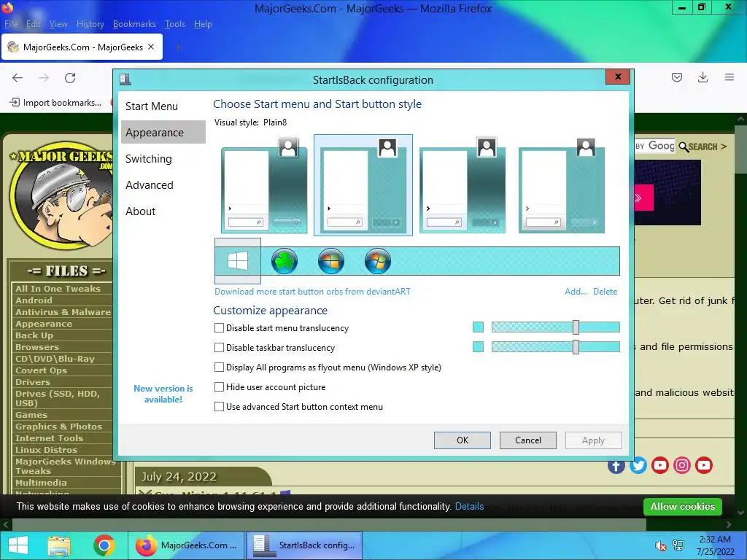The image size is (747, 560).
Task: Click the greyed Apply button
Action: 594,440
